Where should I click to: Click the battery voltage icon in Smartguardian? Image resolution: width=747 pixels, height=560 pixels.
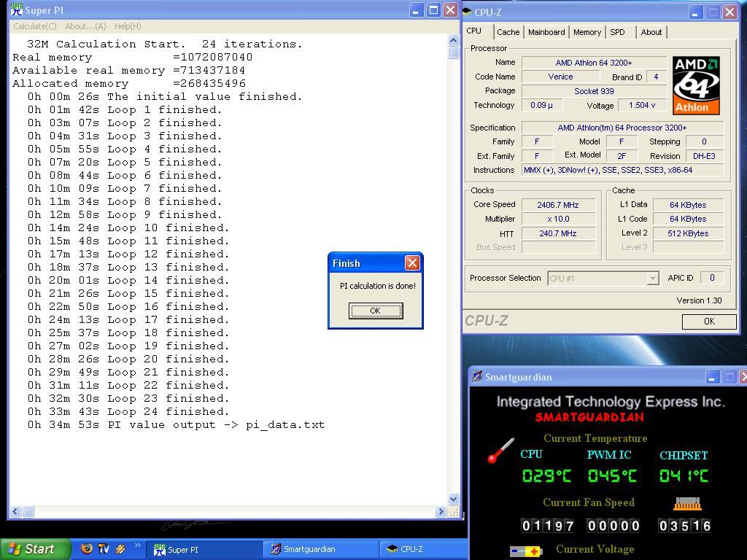(525, 551)
